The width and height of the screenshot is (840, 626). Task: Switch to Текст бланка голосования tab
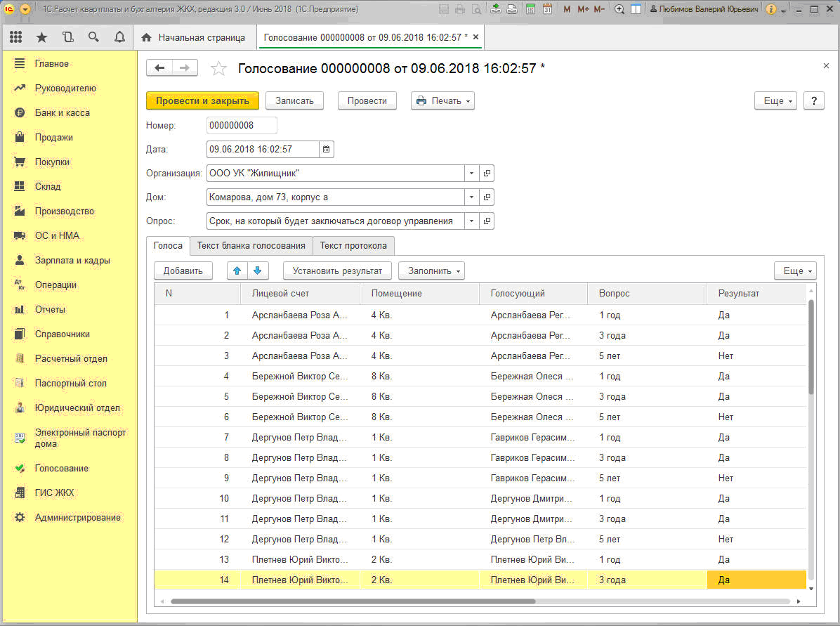251,245
